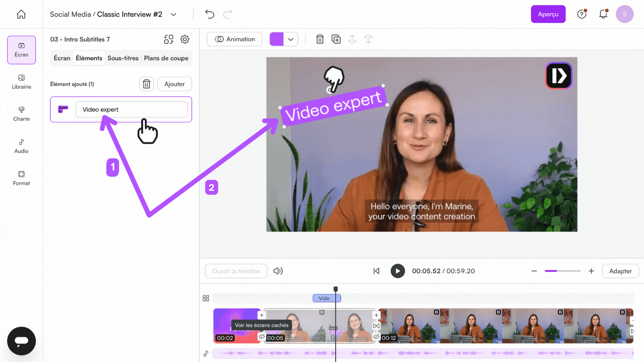Click the home icon
Screen dimensions: 644x362
click(x=21, y=14)
